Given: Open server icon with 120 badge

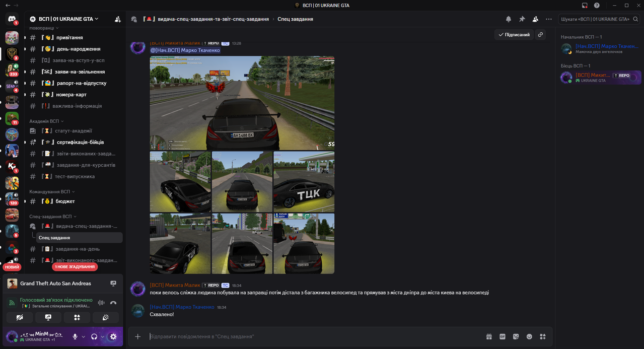Looking at the screenshot, I should (12, 199).
